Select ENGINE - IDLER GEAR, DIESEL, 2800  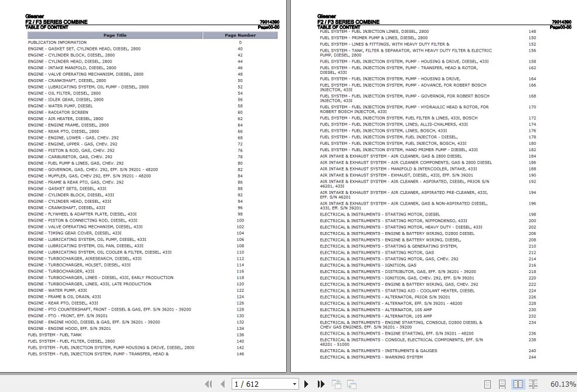point(66,100)
